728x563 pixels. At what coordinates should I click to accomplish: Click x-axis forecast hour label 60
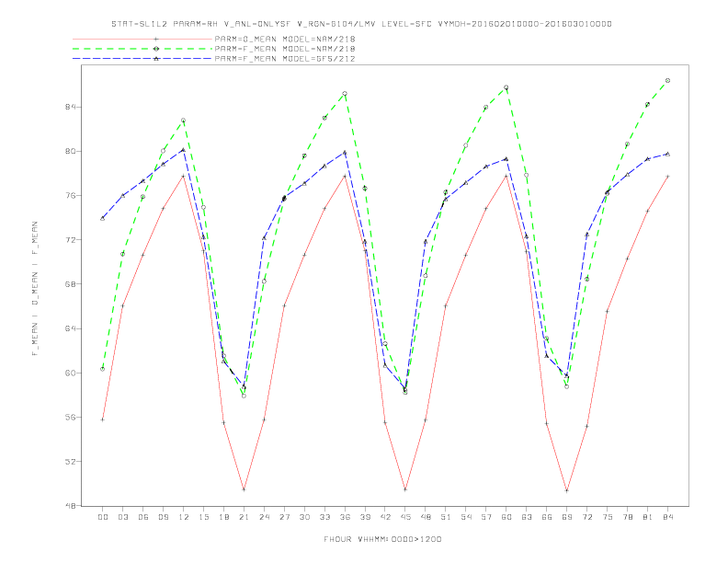click(506, 517)
